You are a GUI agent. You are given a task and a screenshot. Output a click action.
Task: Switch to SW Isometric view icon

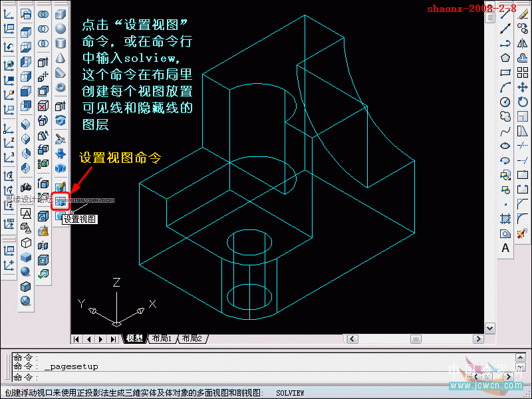click(26, 124)
